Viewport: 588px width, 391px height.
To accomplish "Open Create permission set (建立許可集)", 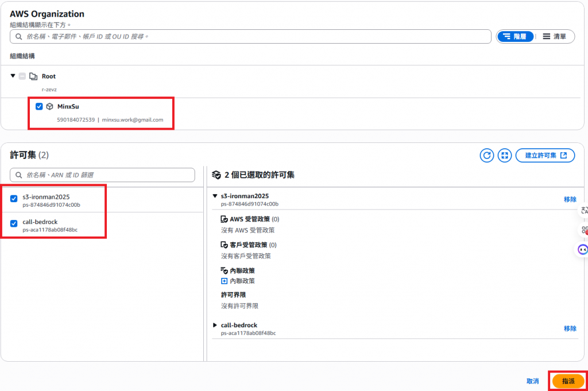I will [546, 155].
